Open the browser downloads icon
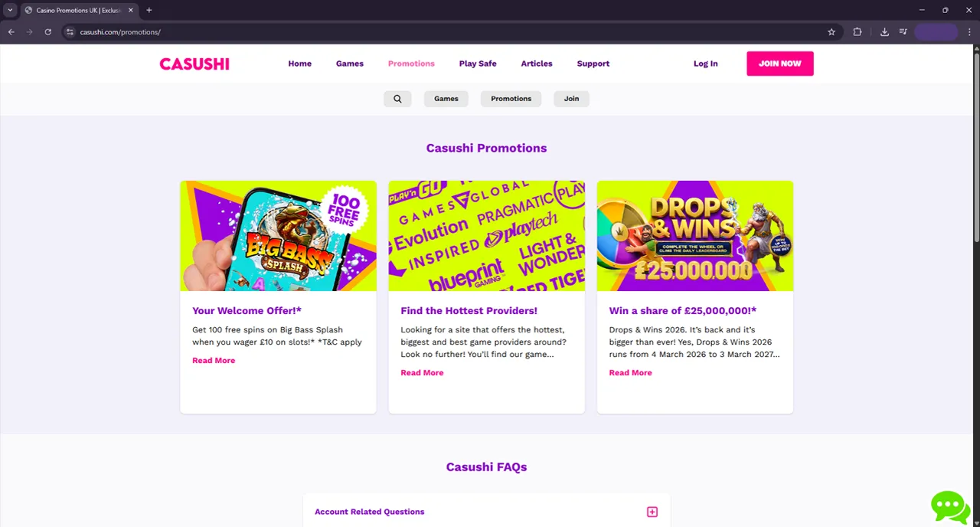The height and width of the screenshot is (527, 980). [884, 32]
